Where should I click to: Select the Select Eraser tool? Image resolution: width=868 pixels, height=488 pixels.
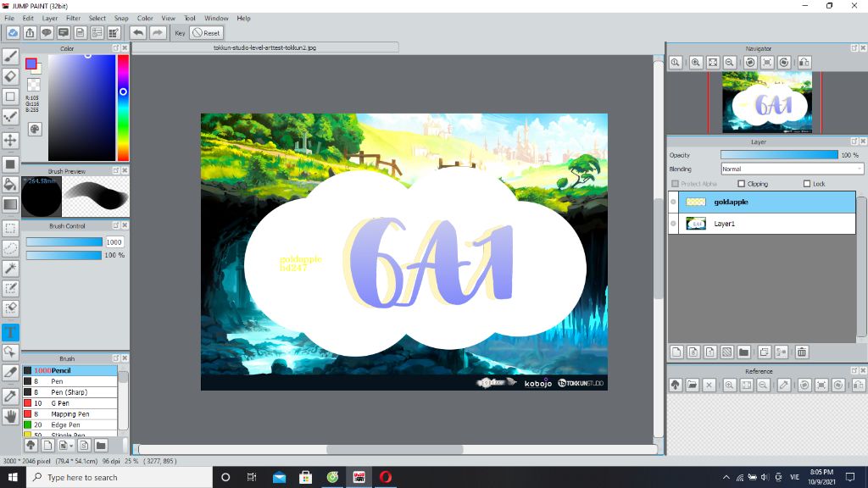click(x=10, y=308)
